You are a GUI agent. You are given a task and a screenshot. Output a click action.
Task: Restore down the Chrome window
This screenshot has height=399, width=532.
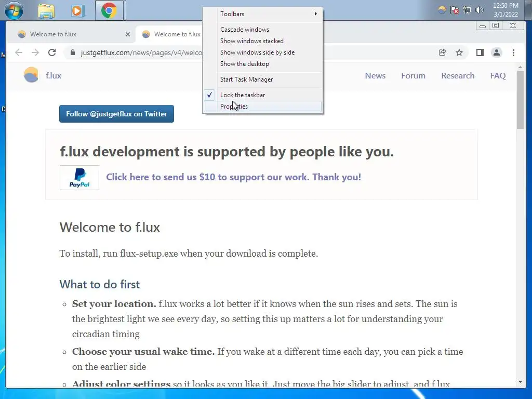click(495, 26)
